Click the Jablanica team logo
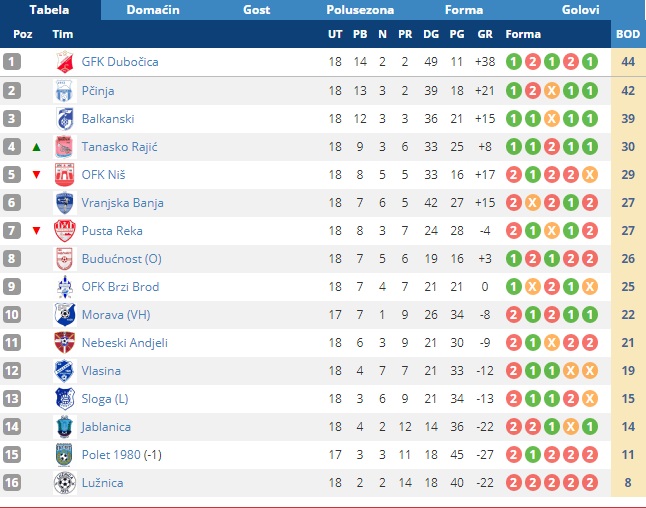The image size is (646, 508). (65, 426)
